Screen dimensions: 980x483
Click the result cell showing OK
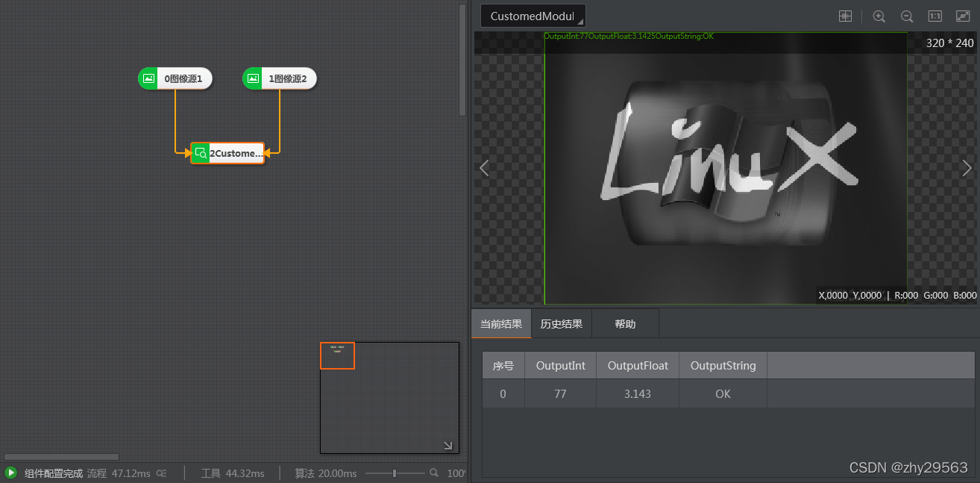point(723,393)
